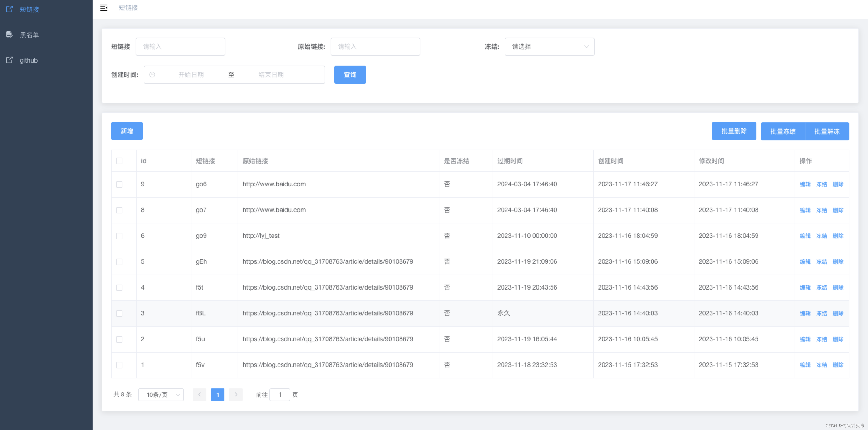Click the 否 frozen cell in row go9
This screenshot has width=868, height=430.
[x=447, y=236]
